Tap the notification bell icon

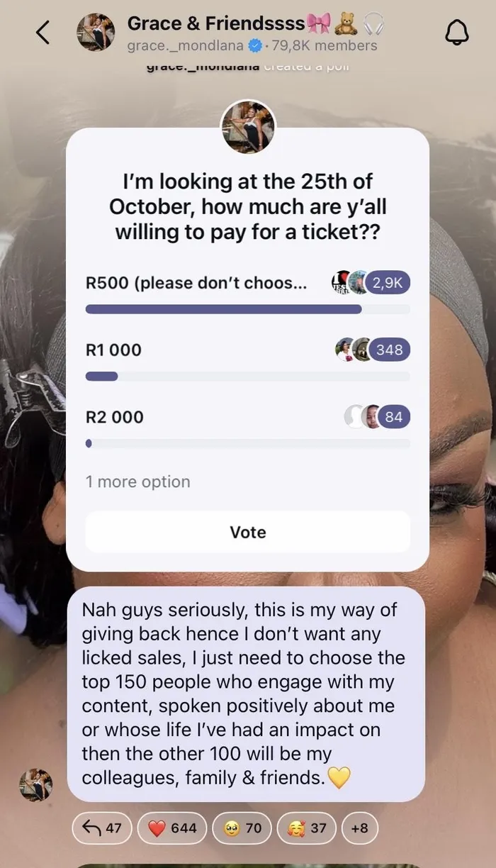(456, 33)
